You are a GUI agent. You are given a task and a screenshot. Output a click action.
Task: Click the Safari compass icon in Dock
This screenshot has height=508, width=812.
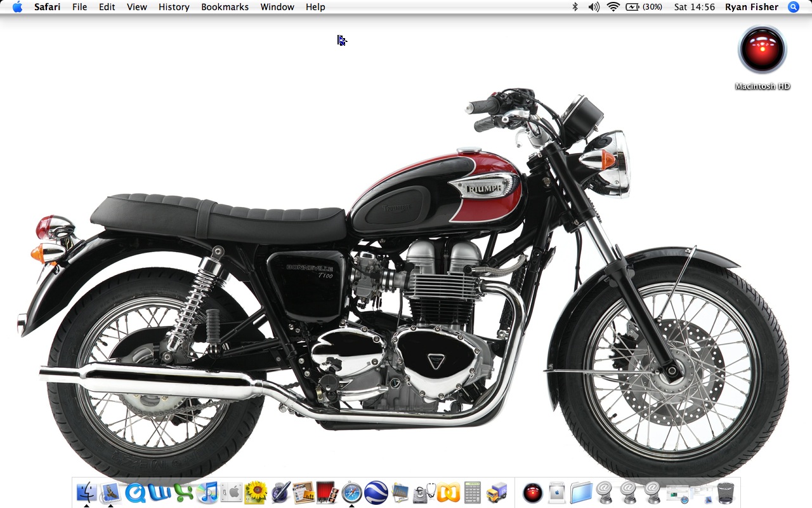click(x=352, y=493)
